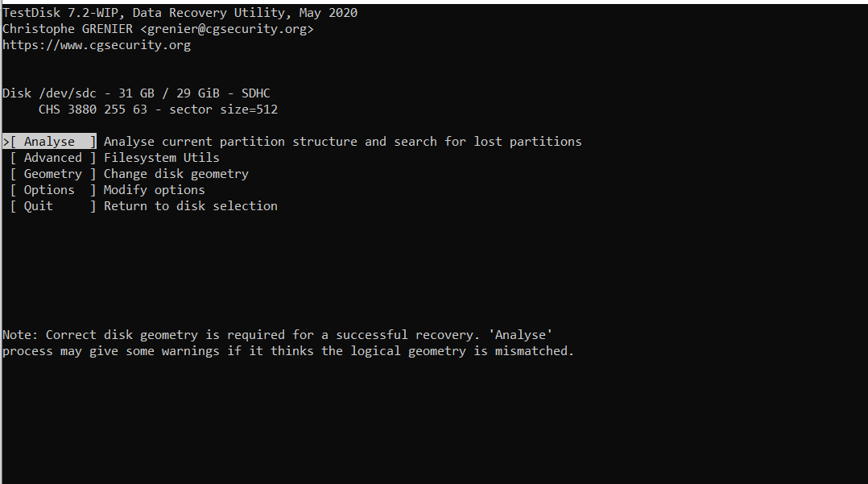868x484 pixels.
Task: Click the TestDisk 7.2-WIP title line
Action: pyautogui.click(x=180, y=13)
